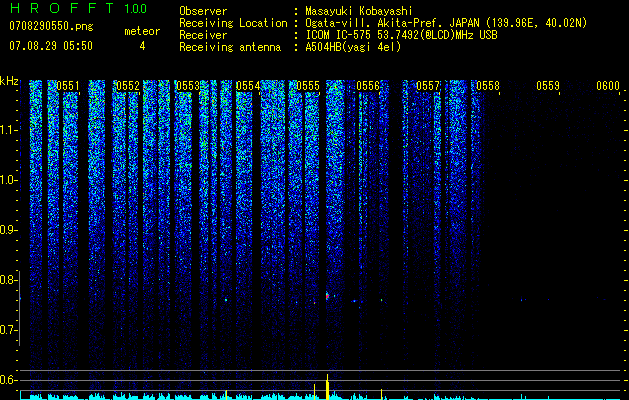Click the 0.7 kHz axis label
The width and height of the screenshot is (629, 400).
(8, 330)
